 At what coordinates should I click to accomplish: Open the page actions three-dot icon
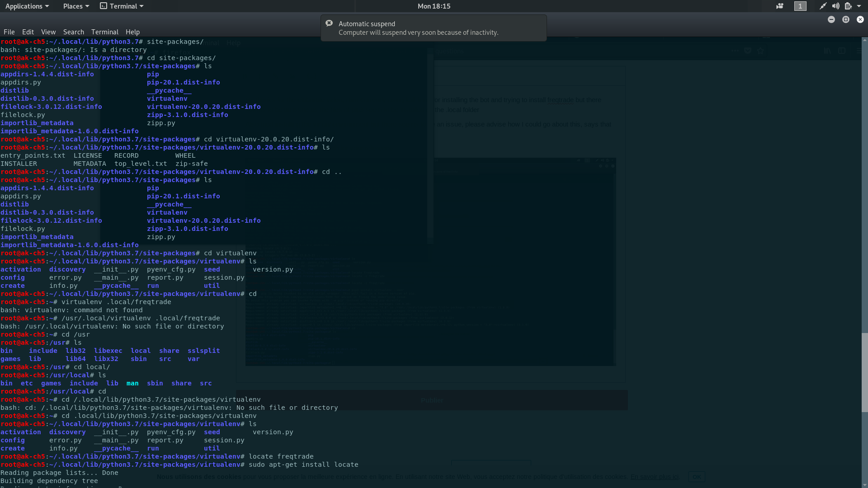click(735, 51)
